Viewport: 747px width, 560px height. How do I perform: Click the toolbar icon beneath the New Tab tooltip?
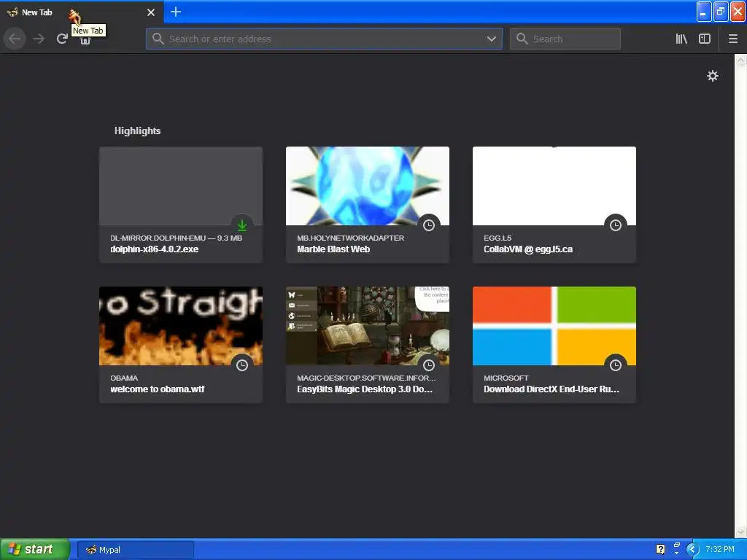coord(85,41)
